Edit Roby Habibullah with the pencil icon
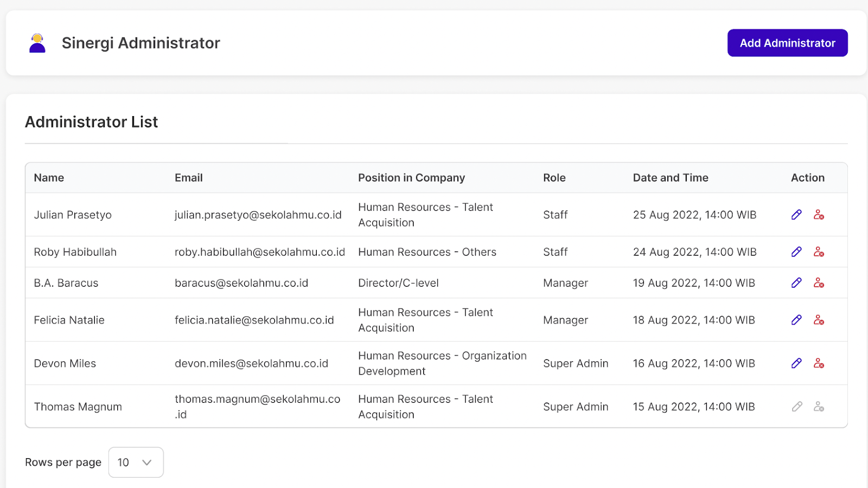The height and width of the screenshot is (488, 868). pos(796,252)
